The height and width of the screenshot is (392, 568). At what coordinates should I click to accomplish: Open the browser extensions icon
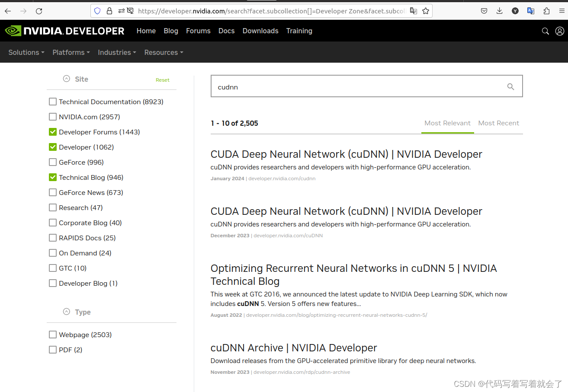tap(546, 11)
